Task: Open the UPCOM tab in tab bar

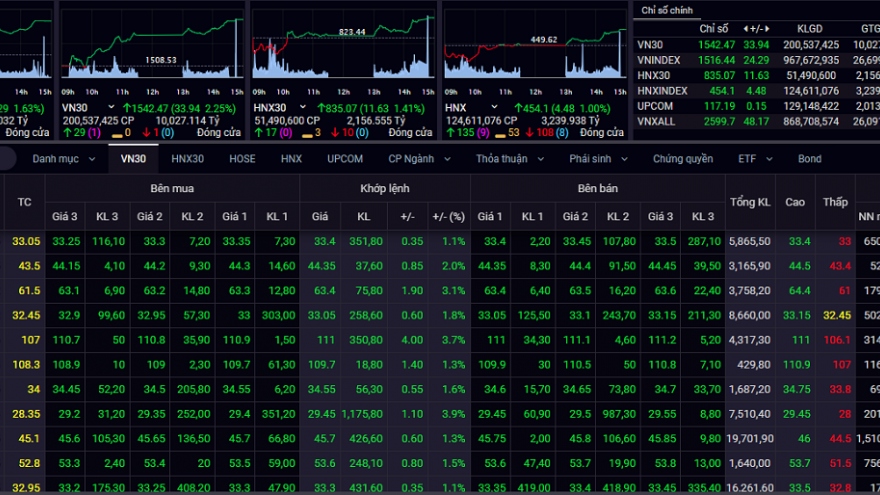Action: coord(345,158)
